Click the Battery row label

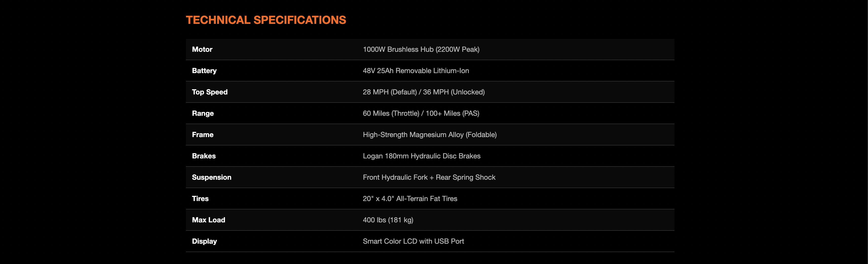[204, 71]
